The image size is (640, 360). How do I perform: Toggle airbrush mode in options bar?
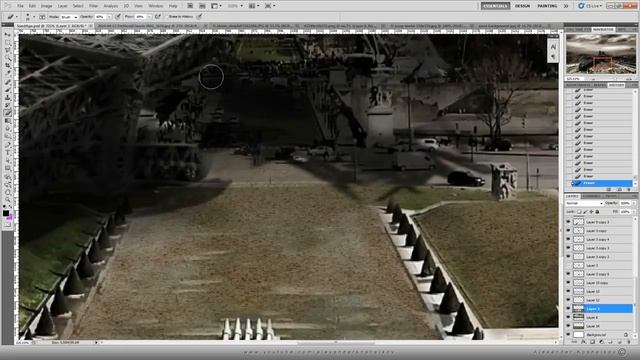[x=158, y=17]
